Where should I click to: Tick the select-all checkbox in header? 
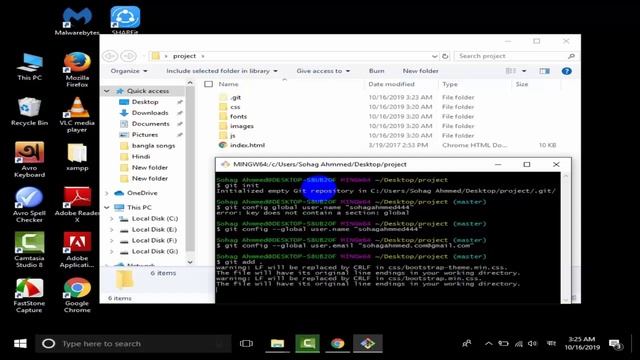(x=209, y=84)
